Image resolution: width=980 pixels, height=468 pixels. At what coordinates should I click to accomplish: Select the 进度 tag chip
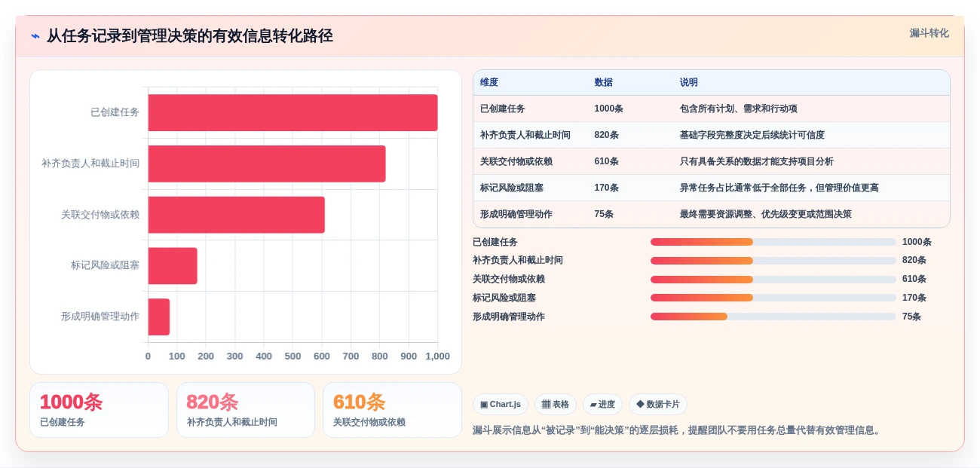click(x=602, y=404)
